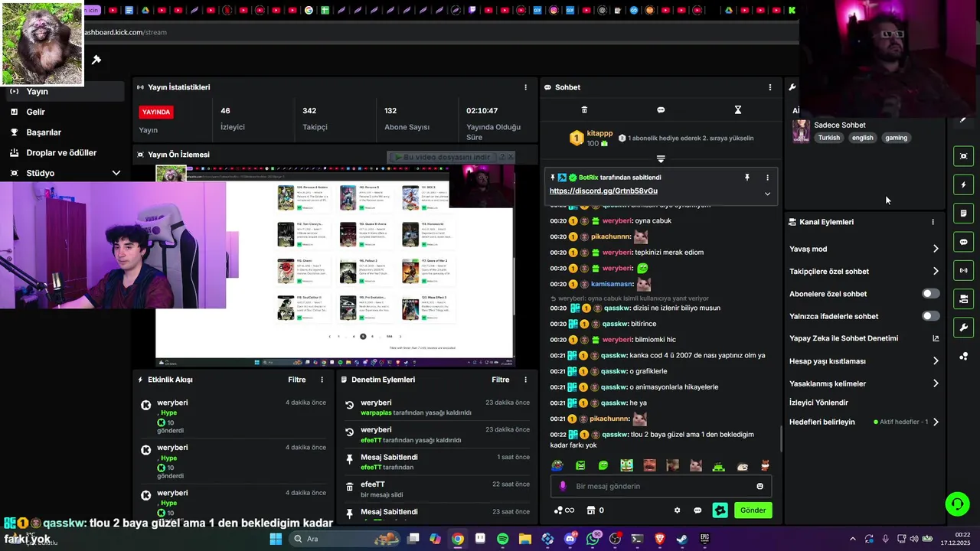The width and height of the screenshot is (980, 551).
Task: Click the hourglass icon in Sohbet panel
Action: 738,110
